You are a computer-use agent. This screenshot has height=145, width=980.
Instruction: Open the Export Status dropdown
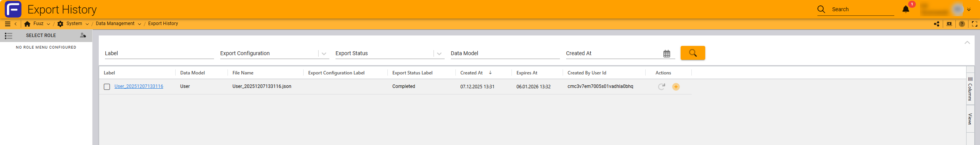tap(439, 54)
